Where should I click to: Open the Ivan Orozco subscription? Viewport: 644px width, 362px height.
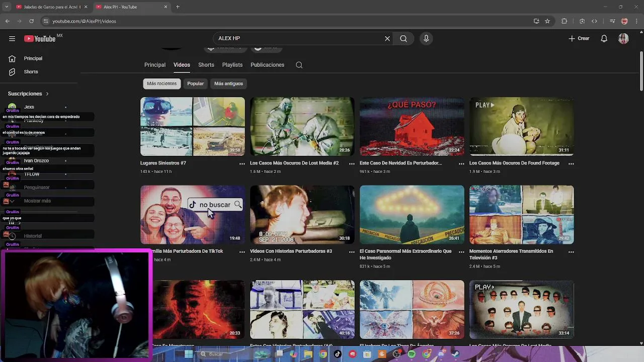click(37, 161)
